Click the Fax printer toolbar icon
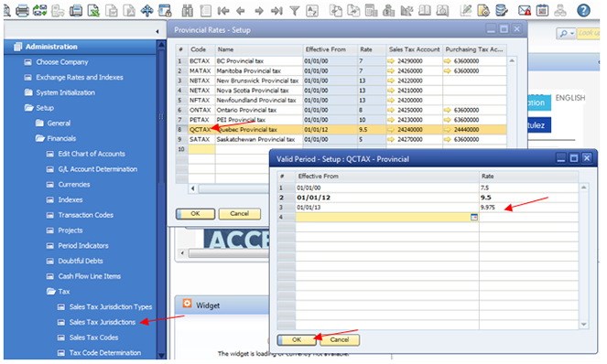 [x=76, y=10]
